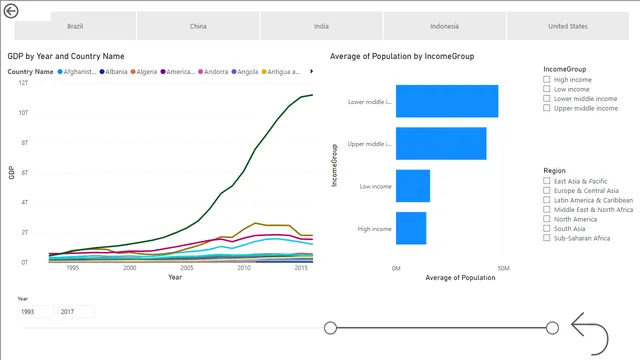640x360 pixels.
Task: Select the Indonesia country button
Action: (x=444, y=26)
